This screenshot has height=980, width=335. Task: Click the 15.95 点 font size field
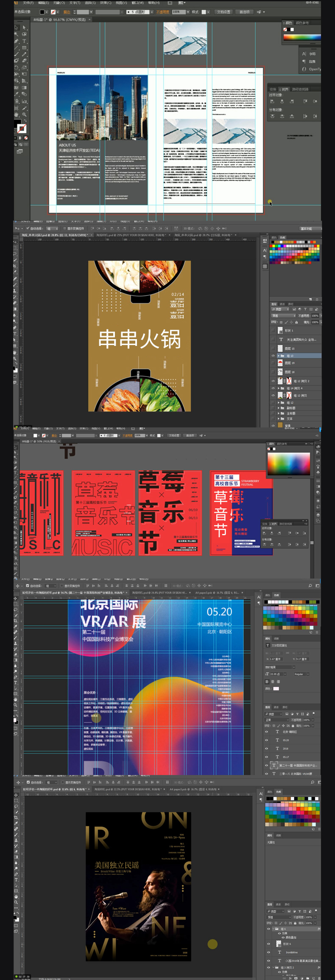coord(277,674)
